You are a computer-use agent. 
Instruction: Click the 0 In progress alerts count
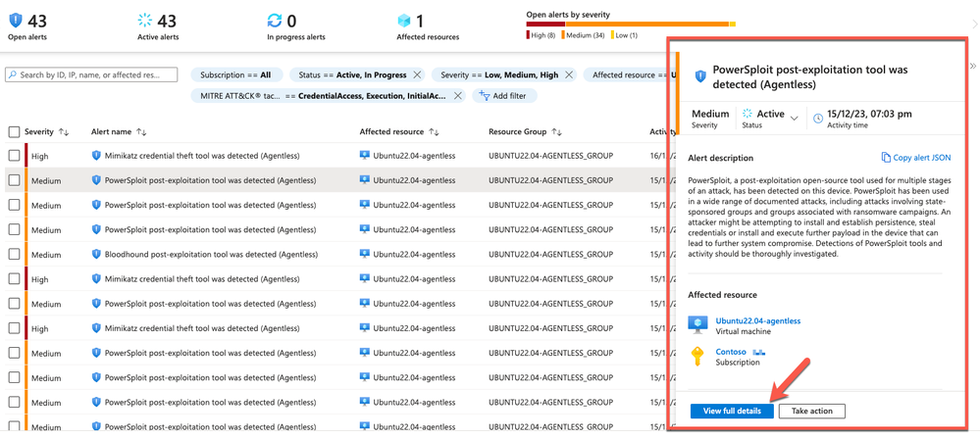pyautogui.click(x=292, y=22)
